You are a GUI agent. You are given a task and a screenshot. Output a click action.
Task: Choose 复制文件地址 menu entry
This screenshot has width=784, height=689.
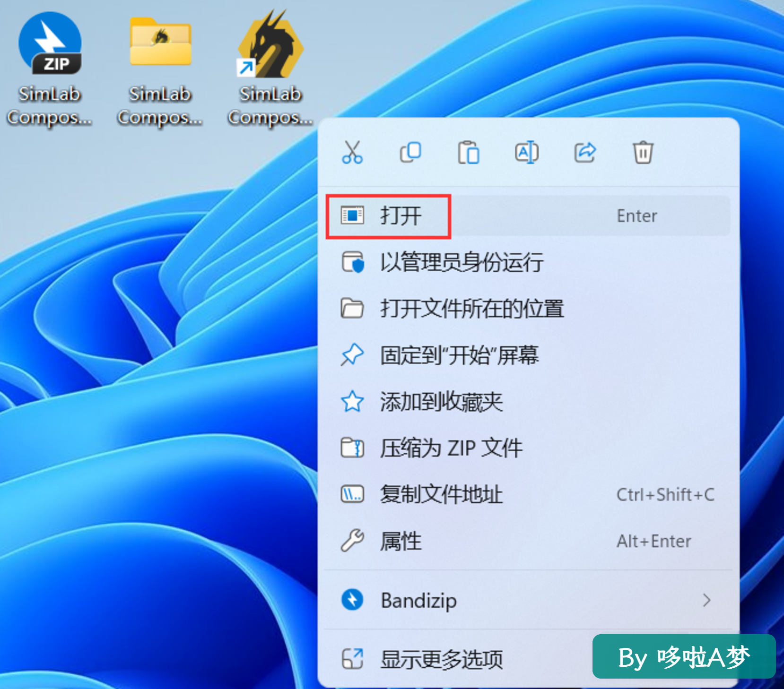point(528,494)
